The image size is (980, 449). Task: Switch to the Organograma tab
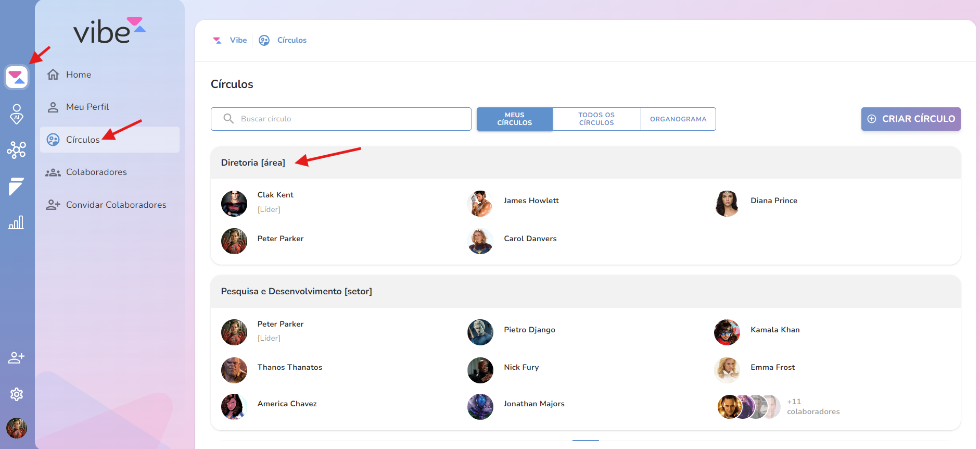point(678,119)
